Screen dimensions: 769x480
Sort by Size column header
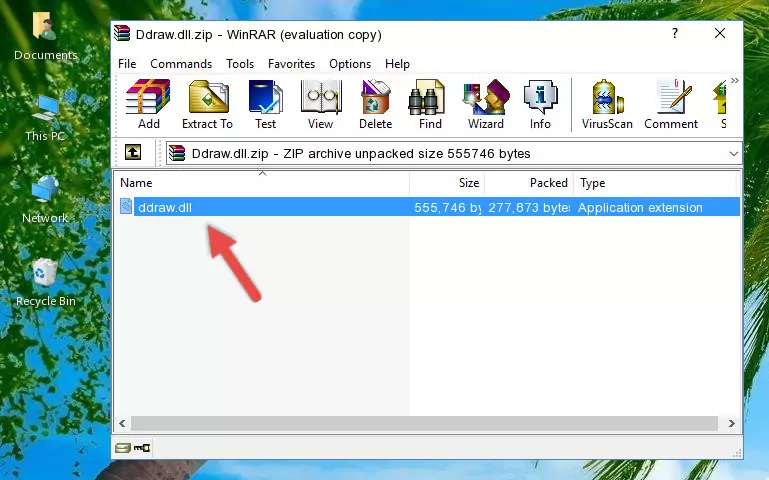[447, 183]
